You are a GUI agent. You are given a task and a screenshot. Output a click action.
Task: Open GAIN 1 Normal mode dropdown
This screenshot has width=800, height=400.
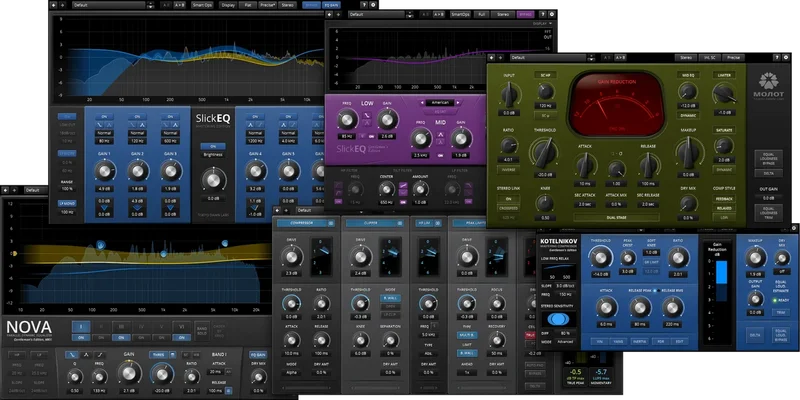(x=104, y=133)
